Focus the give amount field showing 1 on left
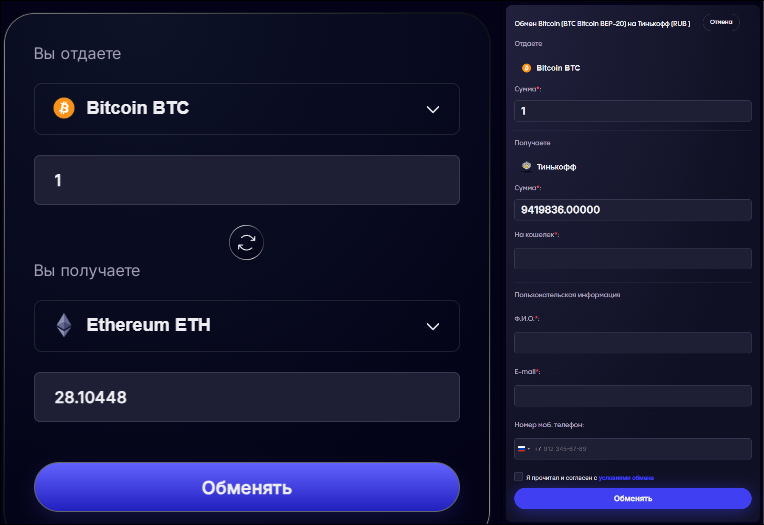764x525 pixels. pos(247,180)
